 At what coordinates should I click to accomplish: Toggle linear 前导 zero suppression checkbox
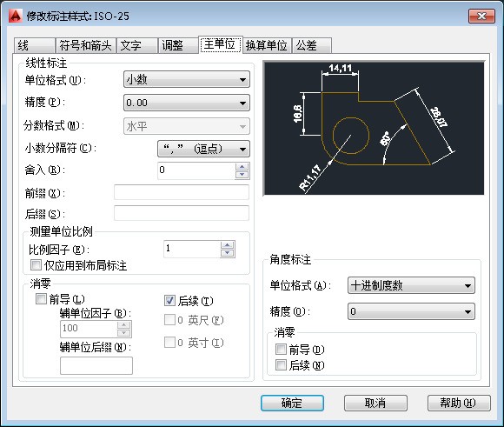41,299
